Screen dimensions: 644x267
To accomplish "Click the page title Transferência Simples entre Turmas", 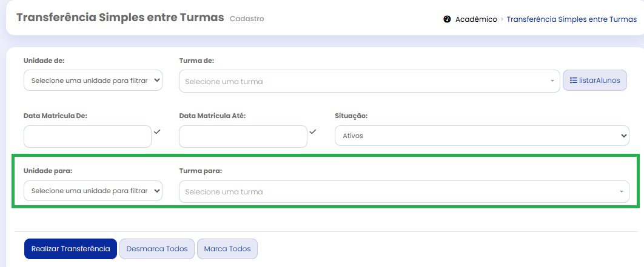I will coord(120,18).
